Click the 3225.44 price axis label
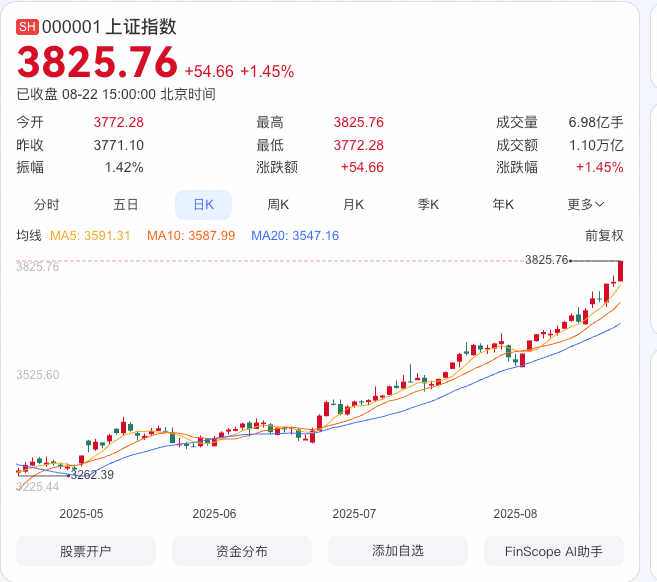The width and height of the screenshot is (657, 582). pos(38,487)
